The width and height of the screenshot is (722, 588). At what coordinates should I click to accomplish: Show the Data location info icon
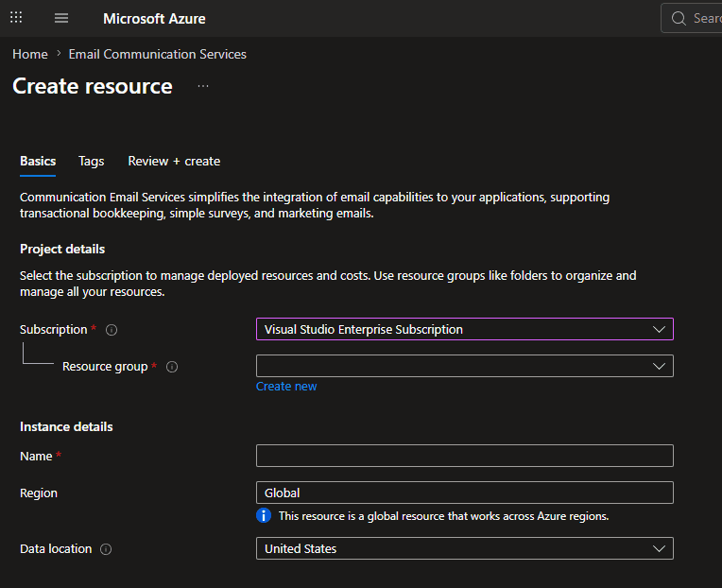coord(106,549)
